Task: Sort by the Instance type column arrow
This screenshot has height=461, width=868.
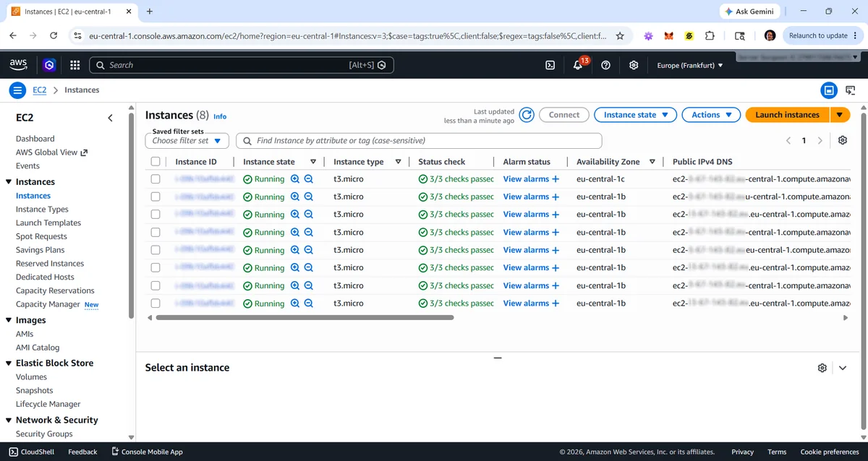Action: coord(398,162)
